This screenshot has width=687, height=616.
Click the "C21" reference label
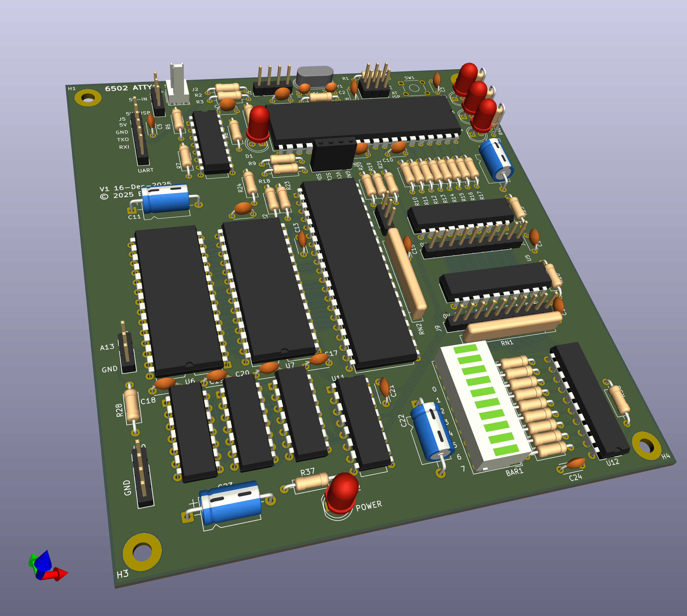(393, 391)
